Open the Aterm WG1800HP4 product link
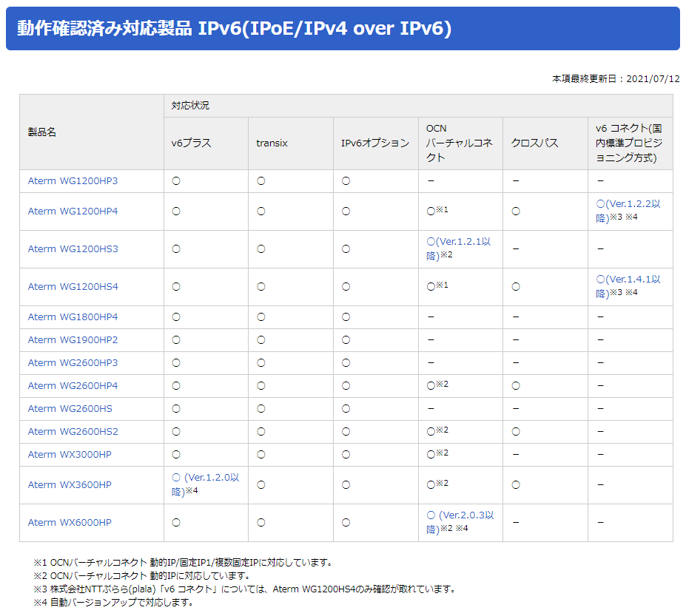This screenshot has width=686, height=616. (73, 317)
